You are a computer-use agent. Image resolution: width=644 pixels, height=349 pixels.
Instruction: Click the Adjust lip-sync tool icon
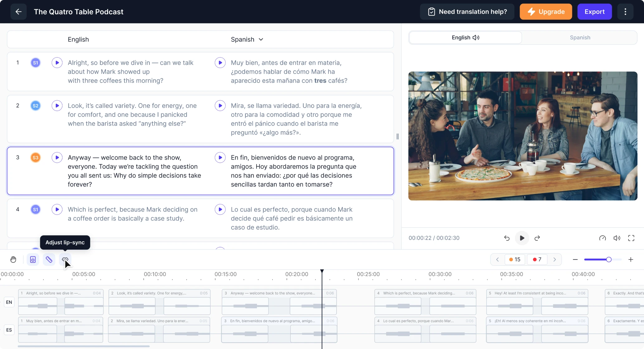(65, 260)
